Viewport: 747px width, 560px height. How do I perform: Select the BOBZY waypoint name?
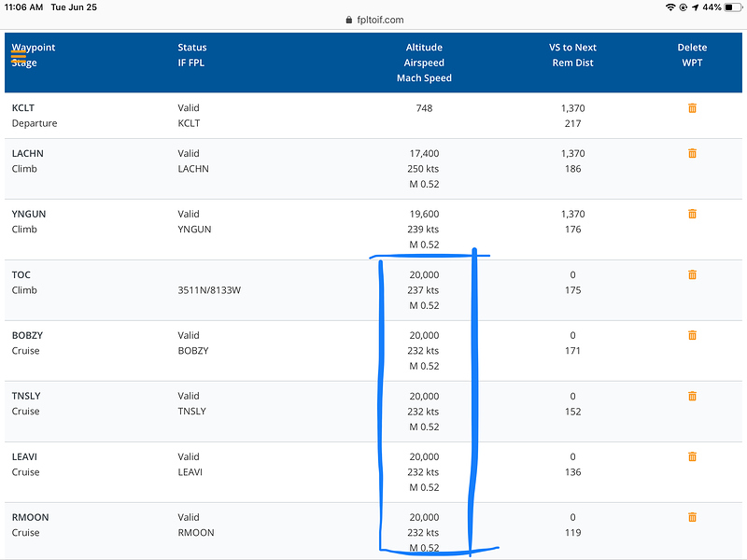tap(27, 335)
